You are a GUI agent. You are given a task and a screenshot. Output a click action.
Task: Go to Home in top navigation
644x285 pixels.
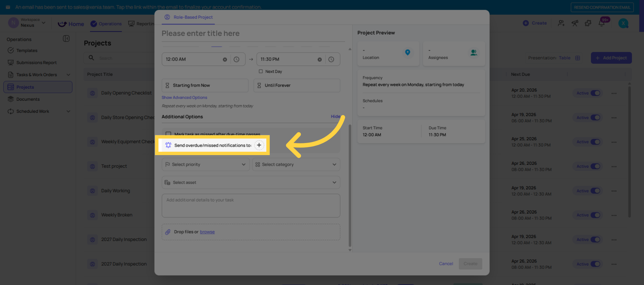coord(71,24)
